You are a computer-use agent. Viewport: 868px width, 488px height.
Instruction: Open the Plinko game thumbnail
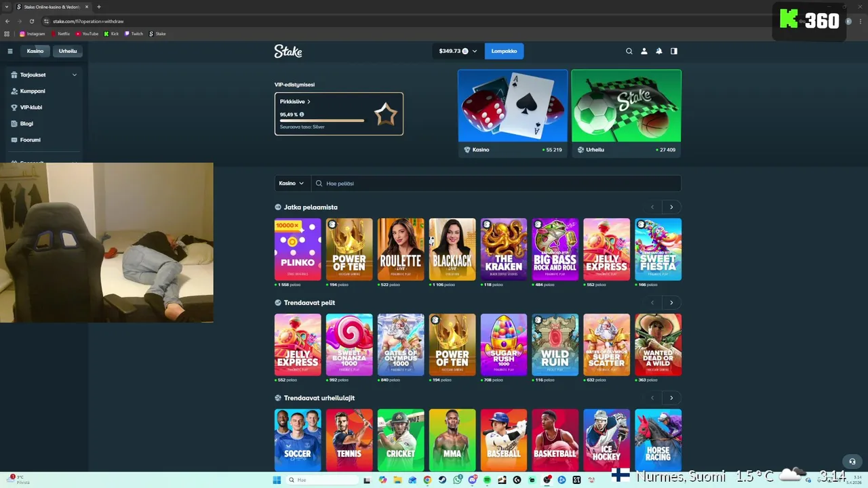(298, 249)
